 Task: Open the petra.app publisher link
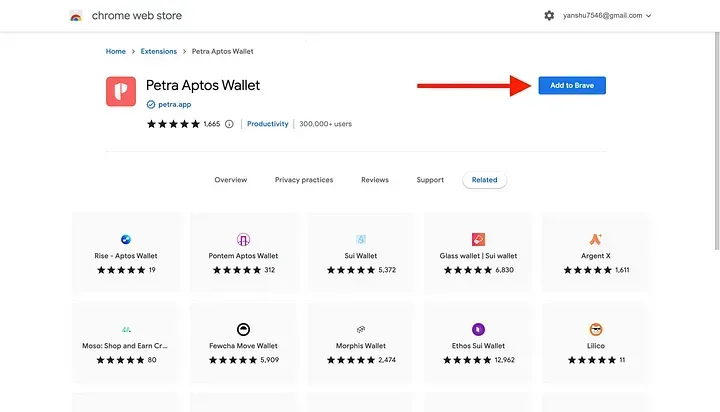click(x=174, y=105)
